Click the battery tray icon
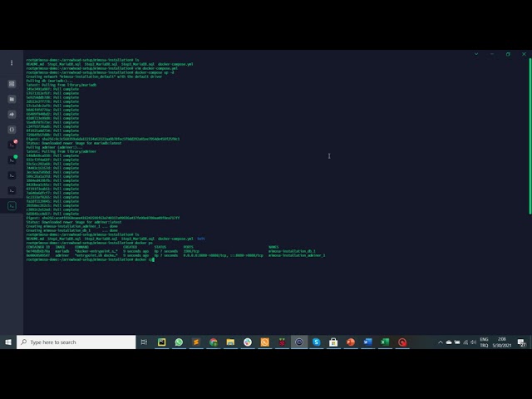The image size is (532, 399). [x=457, y=342]
